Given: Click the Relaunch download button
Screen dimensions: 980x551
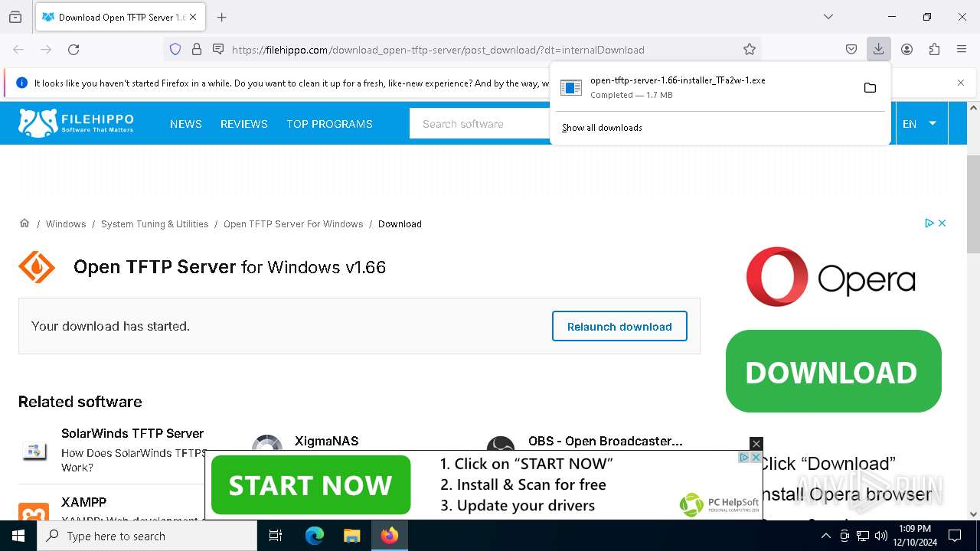Looking at the screenshot, I should click(619, 326).
